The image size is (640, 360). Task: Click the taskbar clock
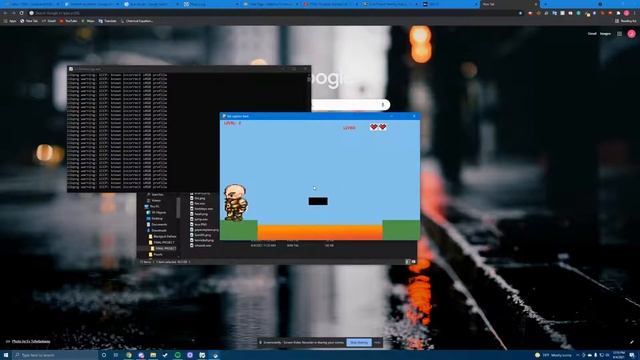[x=618, y=355]
